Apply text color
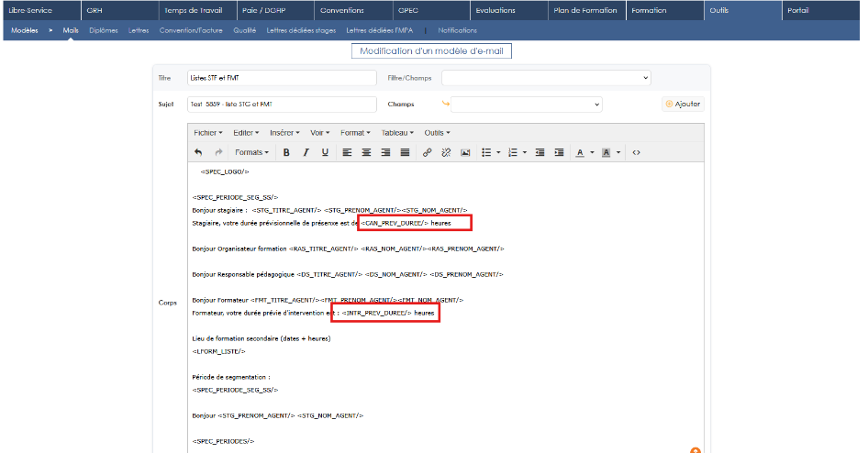Viewport: 868px width, 453px height. click(580, 152)
